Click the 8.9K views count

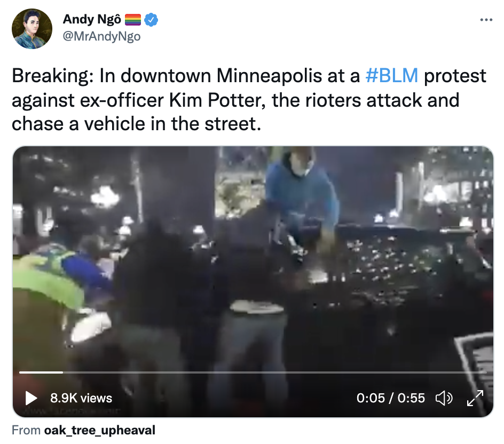81,398
